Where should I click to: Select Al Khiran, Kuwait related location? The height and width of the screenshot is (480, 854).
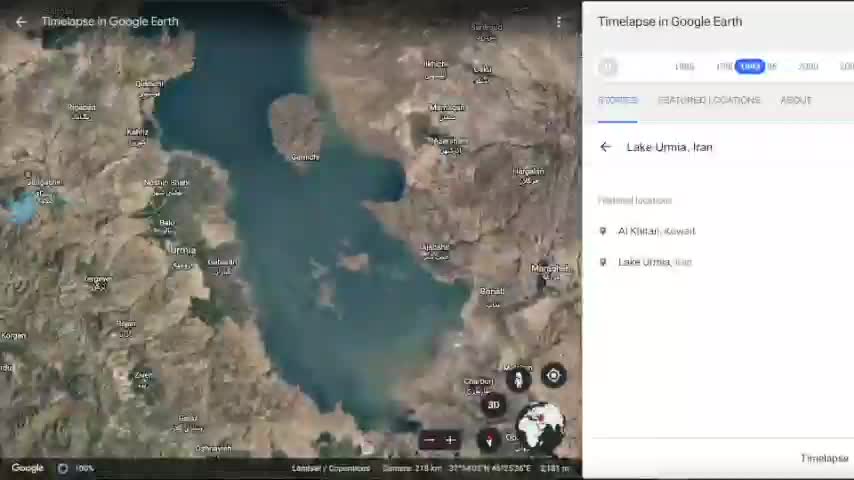click(656, 231)
